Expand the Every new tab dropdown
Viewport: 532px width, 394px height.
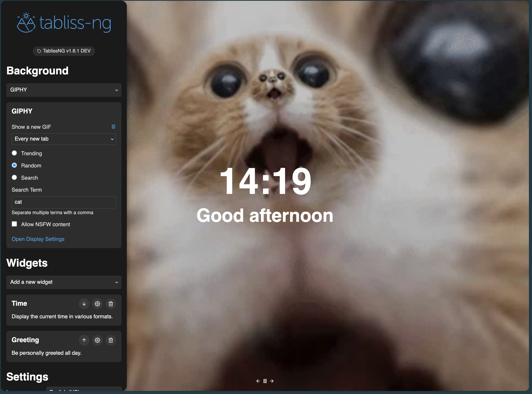coord(64,139)
